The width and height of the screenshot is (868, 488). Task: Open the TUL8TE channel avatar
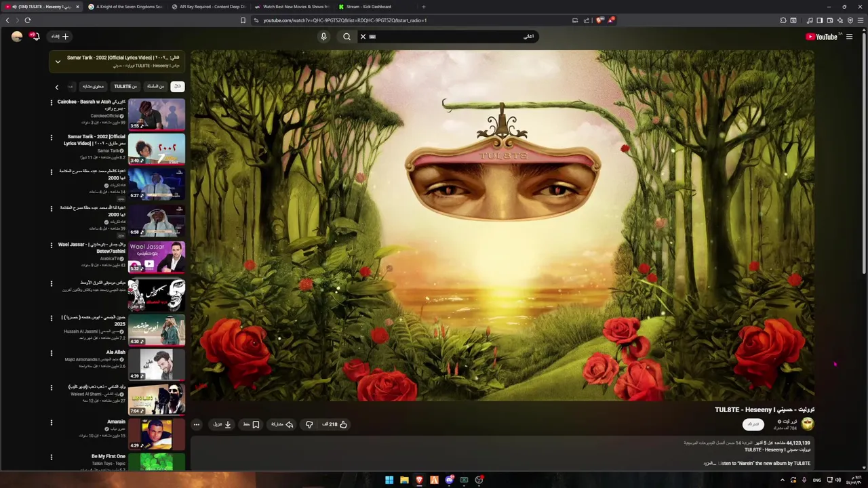pos(807,424)
